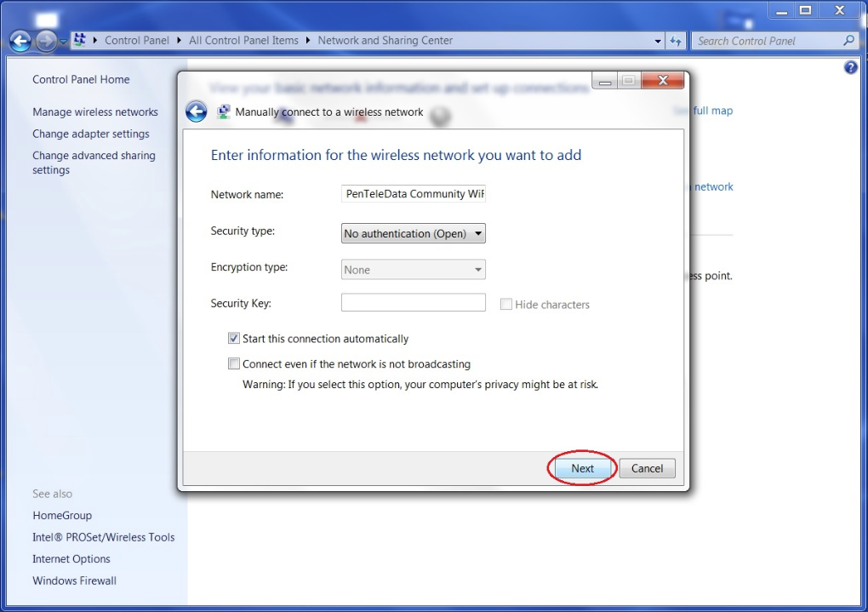This screenshot has width=868, height=612.
Task: Open the recent pages dropdown beside Forward button
Action: point(63,41)
